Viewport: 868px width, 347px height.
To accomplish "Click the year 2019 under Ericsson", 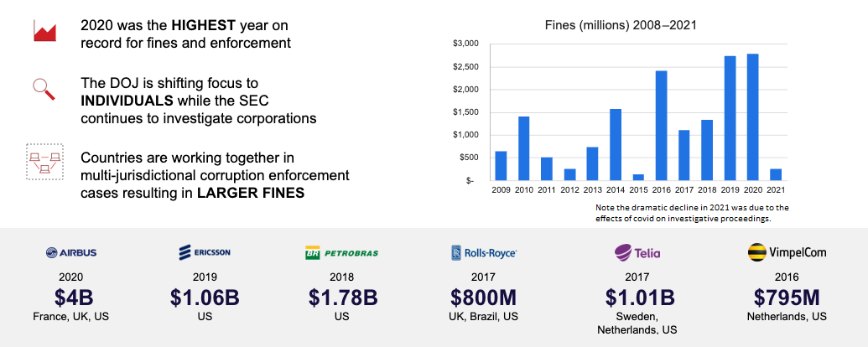I will pos(205,277).
